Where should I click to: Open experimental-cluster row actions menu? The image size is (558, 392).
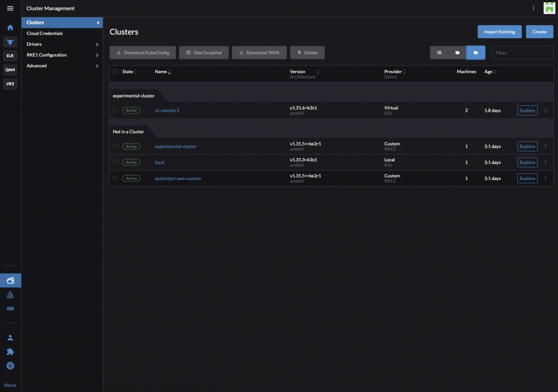point(545,146)
